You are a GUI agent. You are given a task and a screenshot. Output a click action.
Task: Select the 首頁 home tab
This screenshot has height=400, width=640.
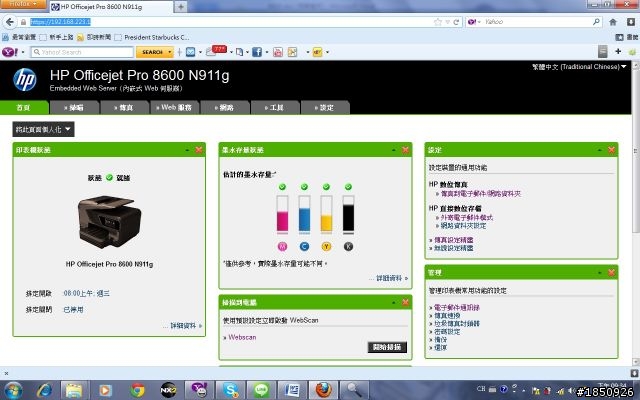pos(24,107)
